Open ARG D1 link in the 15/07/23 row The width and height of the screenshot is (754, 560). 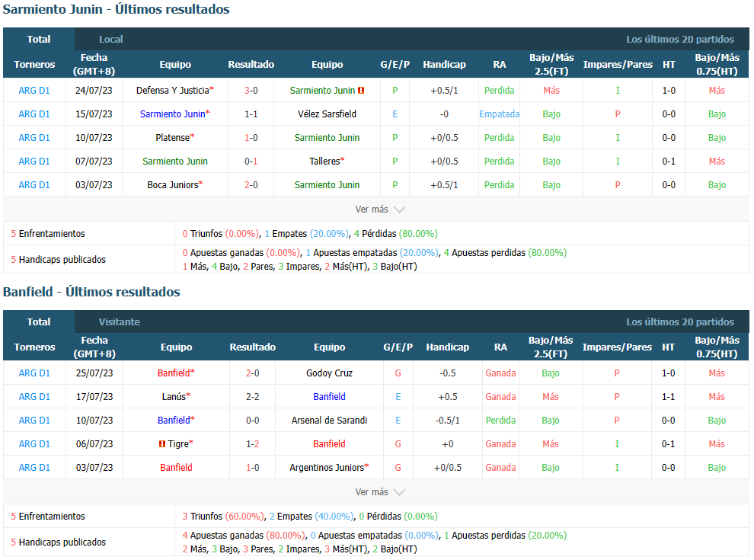pyautogui.click(x=34, y=114)
